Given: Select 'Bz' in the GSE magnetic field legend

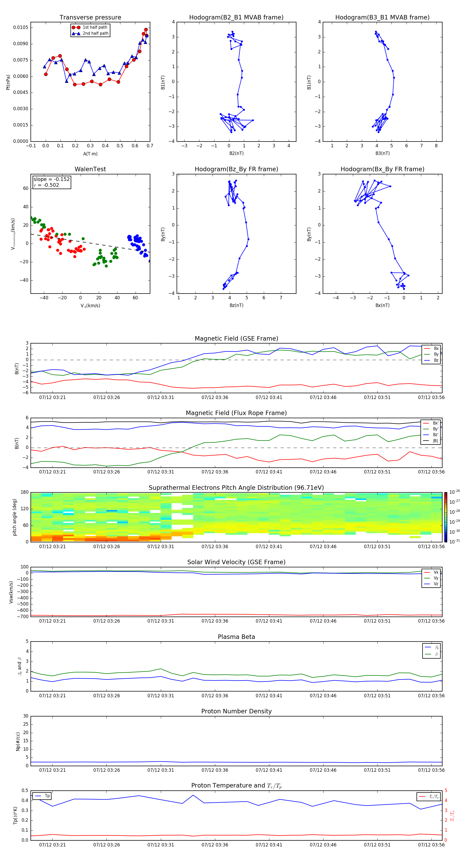Looking at the screenshot, I should (431, 360).
